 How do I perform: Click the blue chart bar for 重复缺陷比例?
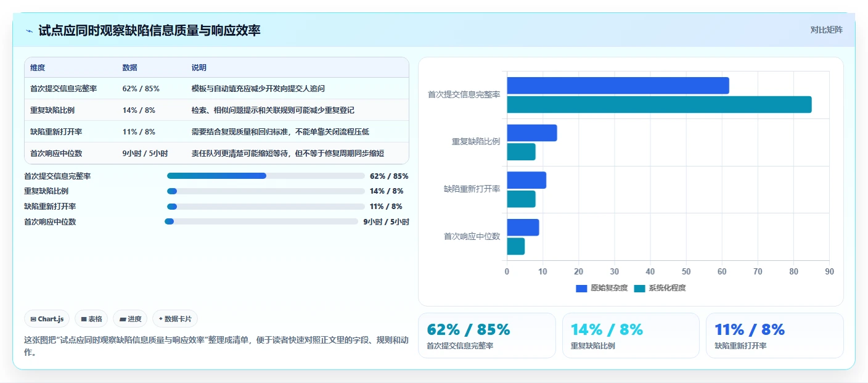tap(532, 133)
